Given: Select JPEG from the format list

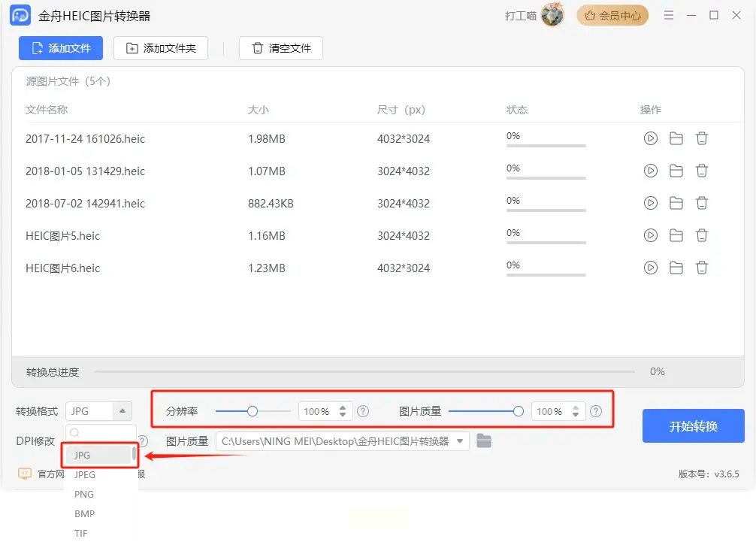Looking at the screenshot, I should coord(85,474).
